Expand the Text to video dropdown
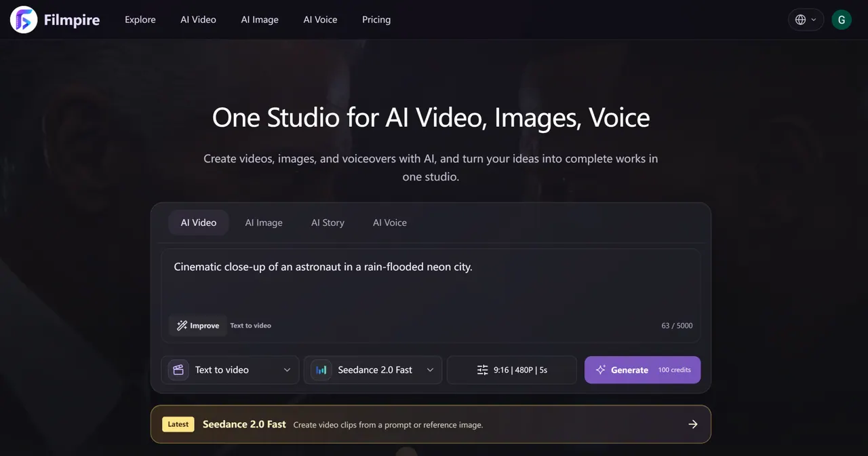 coord(230,370)
